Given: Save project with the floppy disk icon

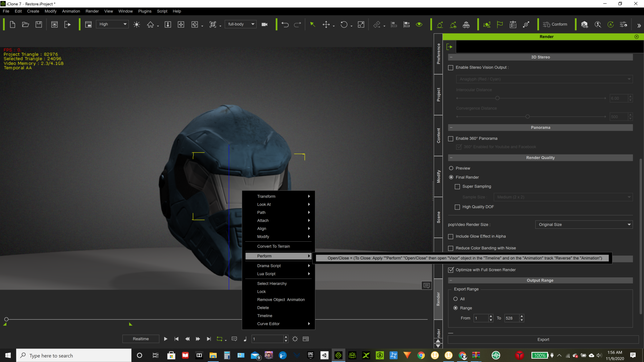Looking at the screenshot, I should (x=39, y=24).
